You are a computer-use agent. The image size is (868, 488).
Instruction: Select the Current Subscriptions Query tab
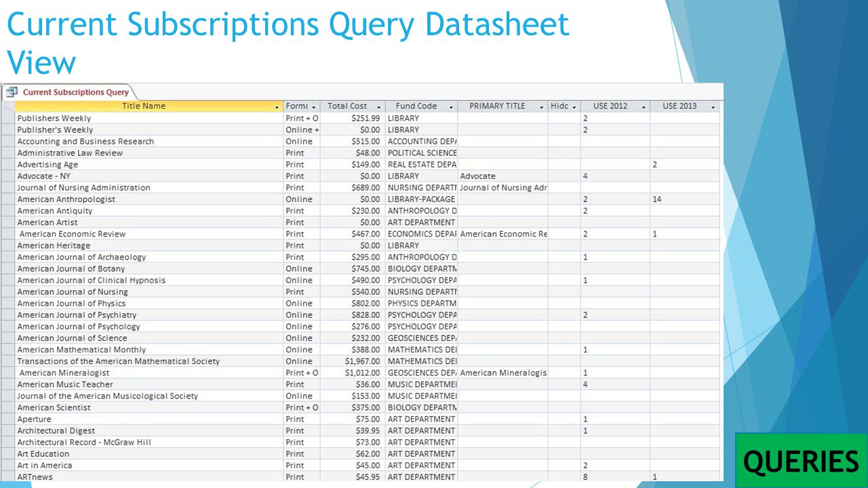pyautogui.click(x=68, y=92)
